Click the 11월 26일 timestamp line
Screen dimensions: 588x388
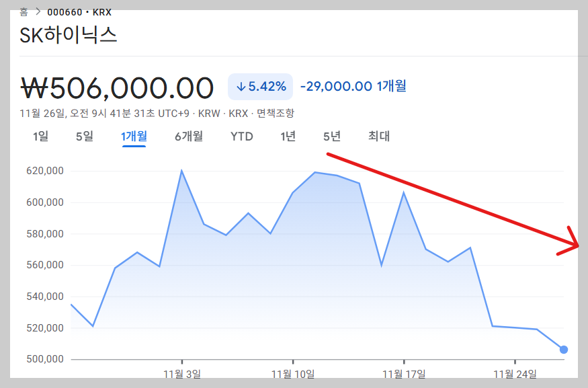[x=157, y=114]
